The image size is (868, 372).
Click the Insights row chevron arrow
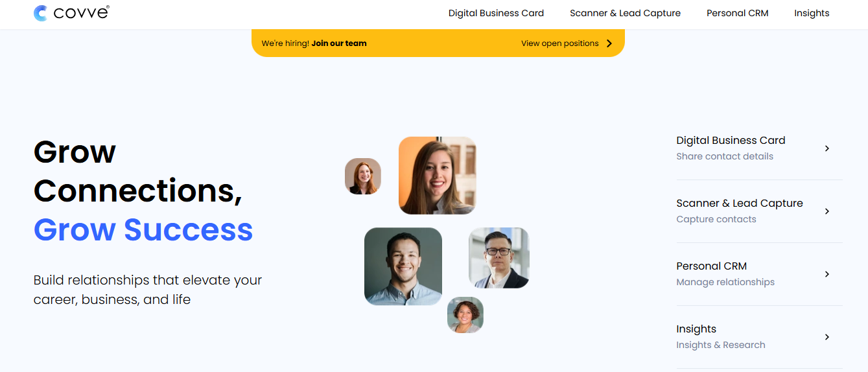(x=827, y=337)
